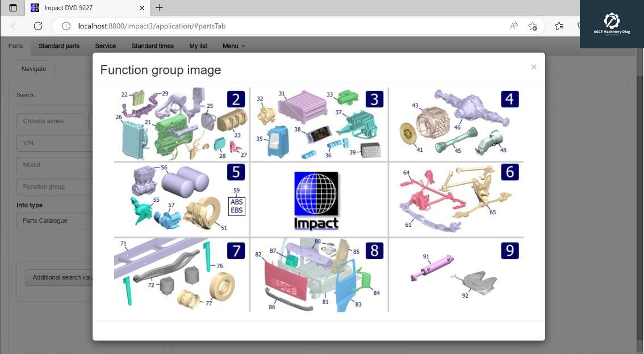The width and height of the screenshot is (644, 354).
Task: Expand the Parts Catalogue info type dropdown
Action: tap(55, 220)
